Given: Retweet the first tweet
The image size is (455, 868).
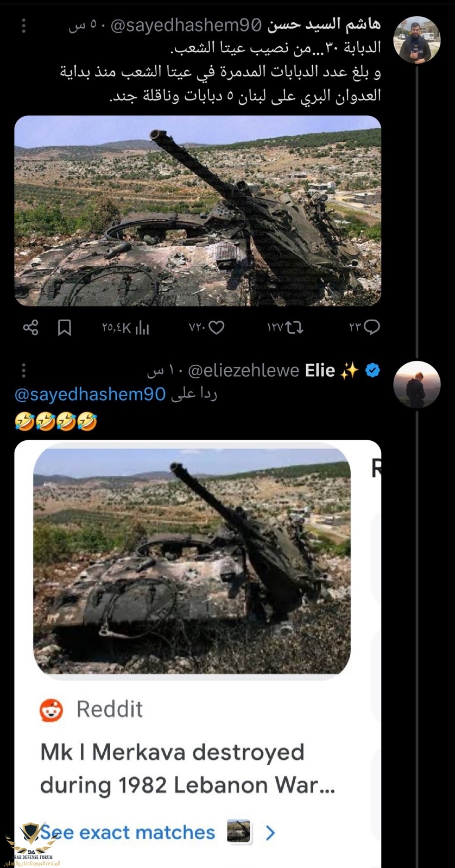Looking at the screenshot, I should tap(286, 328).
